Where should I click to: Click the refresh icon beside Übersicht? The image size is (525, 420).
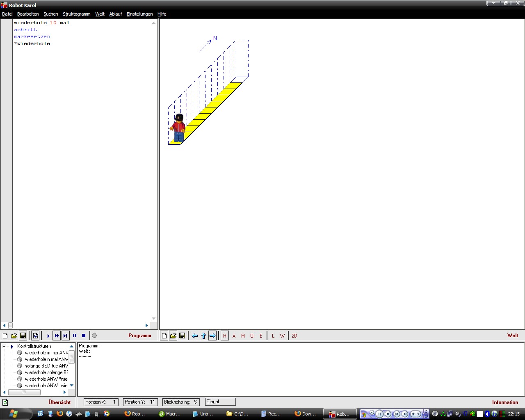[5, 402]
